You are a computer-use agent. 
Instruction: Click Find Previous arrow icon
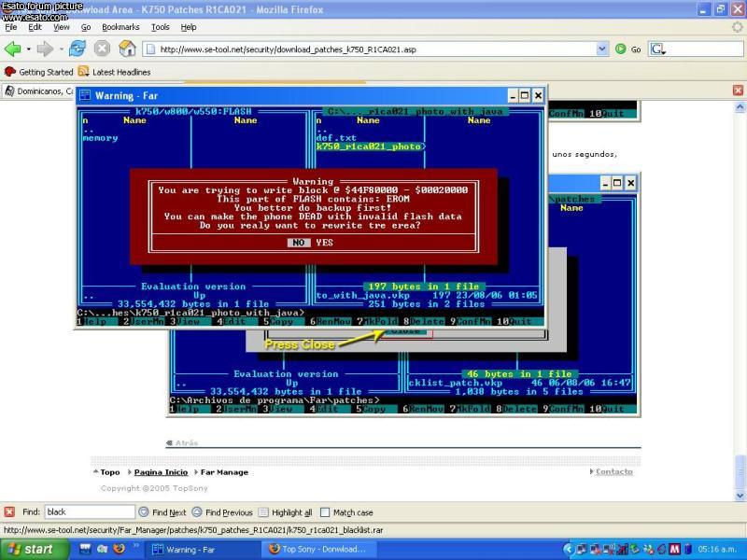[x=197, y=511]
